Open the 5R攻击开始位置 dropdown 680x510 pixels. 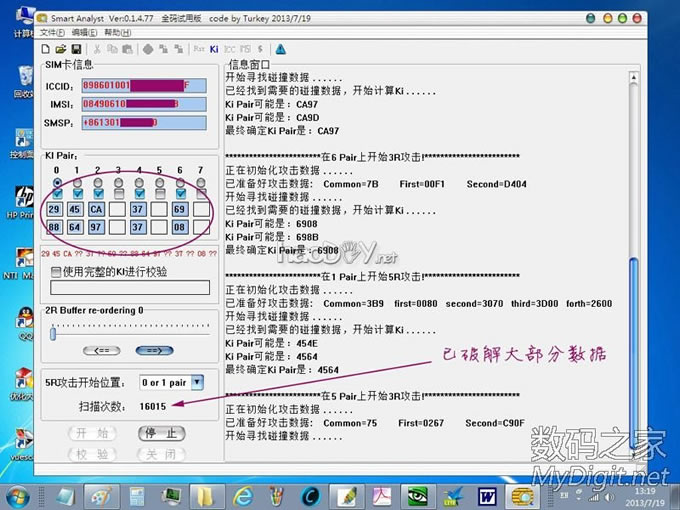click(x=197, y=382)
